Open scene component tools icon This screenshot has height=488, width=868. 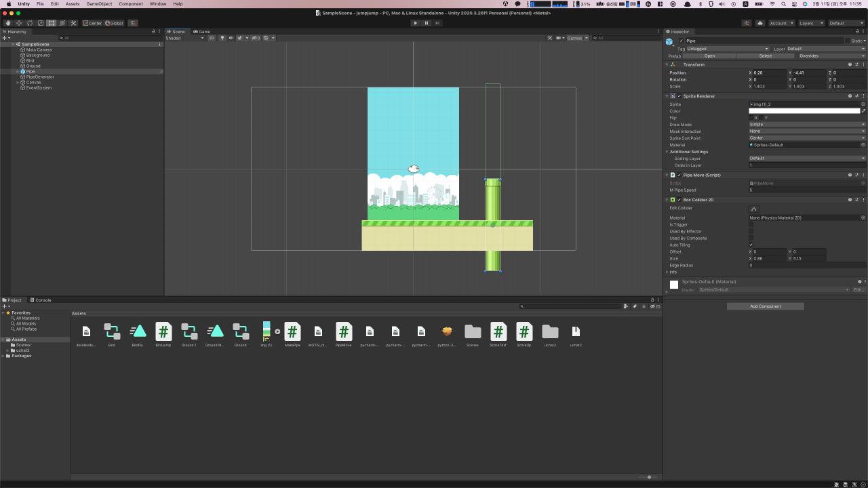pos(550,38)
